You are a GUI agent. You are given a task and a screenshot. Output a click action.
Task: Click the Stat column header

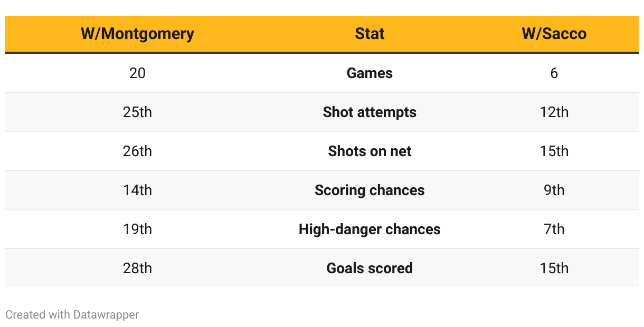tap(370, 34)
